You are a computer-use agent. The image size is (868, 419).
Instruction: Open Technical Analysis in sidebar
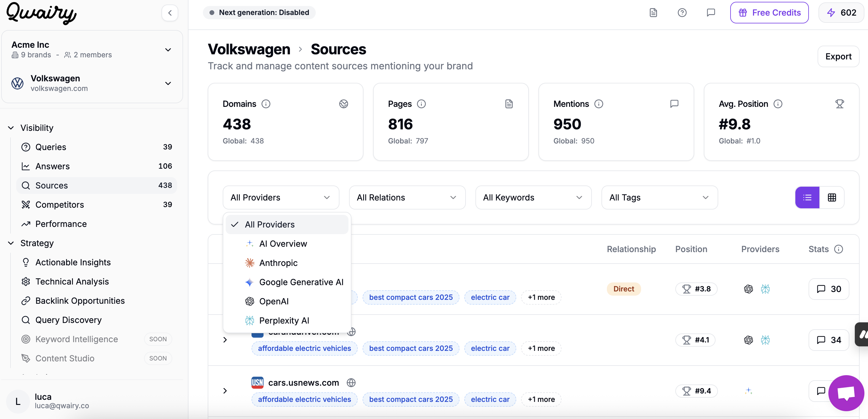pyautogui.click(x=96, y=282)
